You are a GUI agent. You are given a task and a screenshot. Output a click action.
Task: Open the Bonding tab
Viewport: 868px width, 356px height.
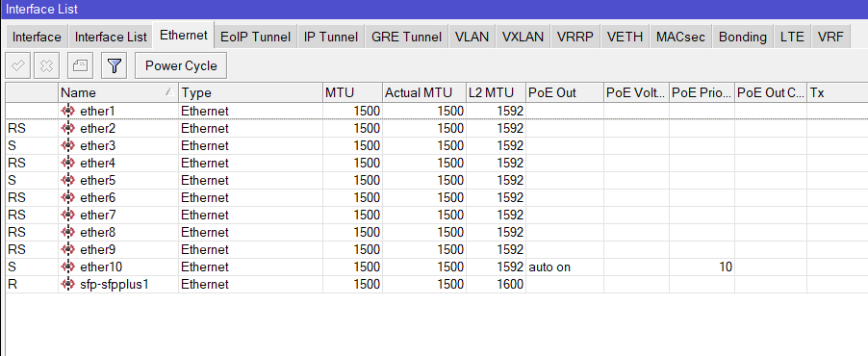click(742, 37)
